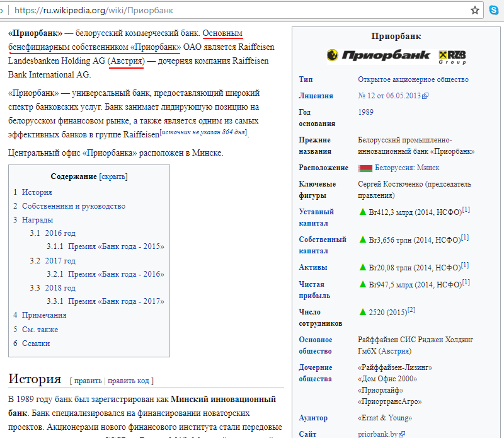
Task: Click править link beside История heading
Action: pyautogui.click(x=88, y=381)
